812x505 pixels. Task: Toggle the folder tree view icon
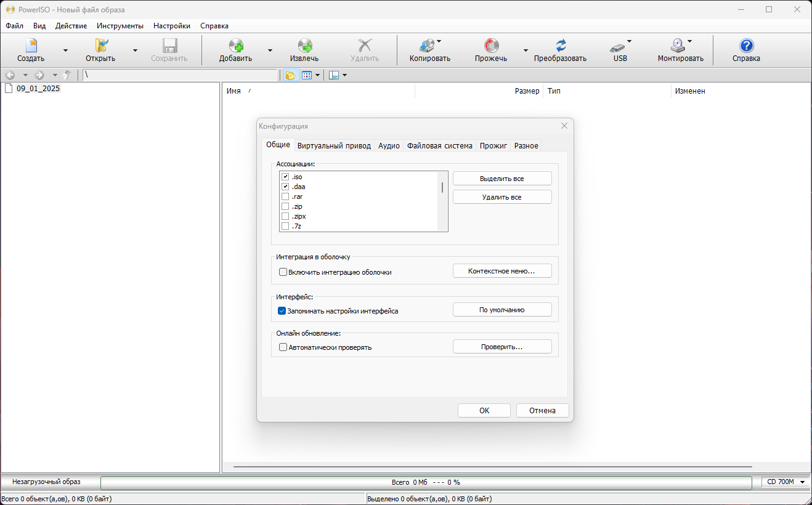point(290,75)
